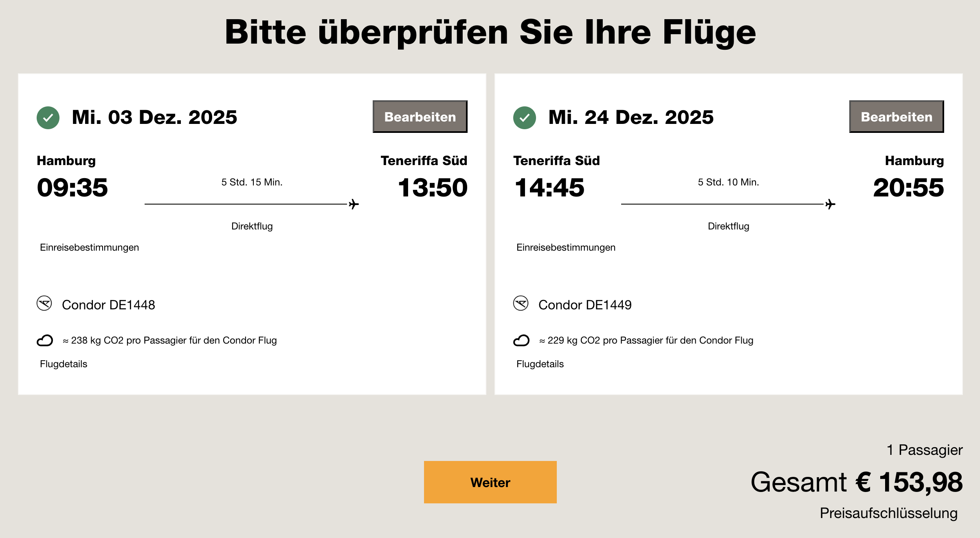
Task: Continue booking with the Weiter button
Action: pos(490,482)
